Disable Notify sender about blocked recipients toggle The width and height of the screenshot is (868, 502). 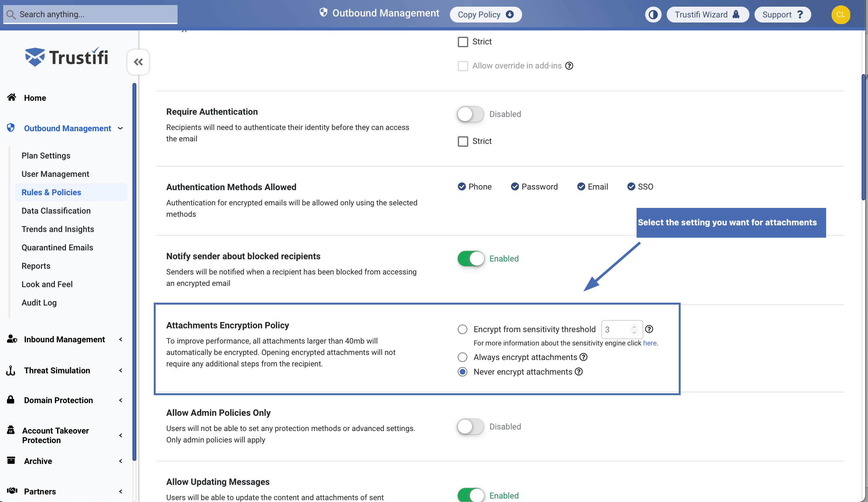470,259
